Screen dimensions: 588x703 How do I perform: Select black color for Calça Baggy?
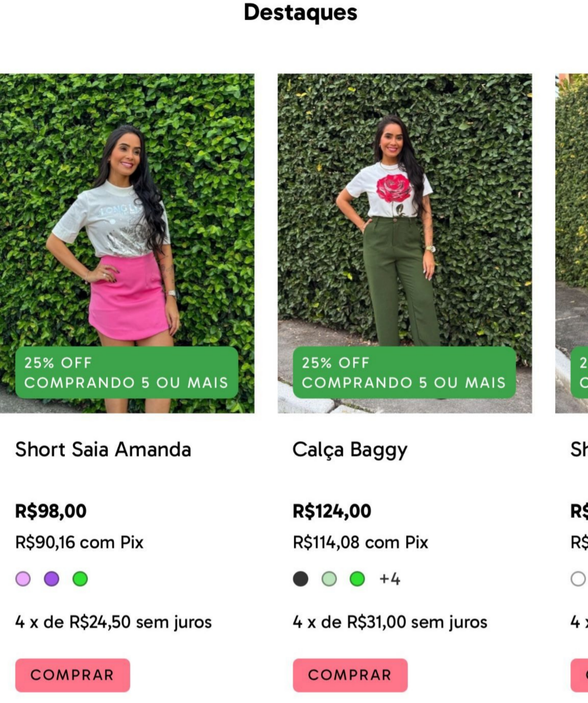point(301,579)
